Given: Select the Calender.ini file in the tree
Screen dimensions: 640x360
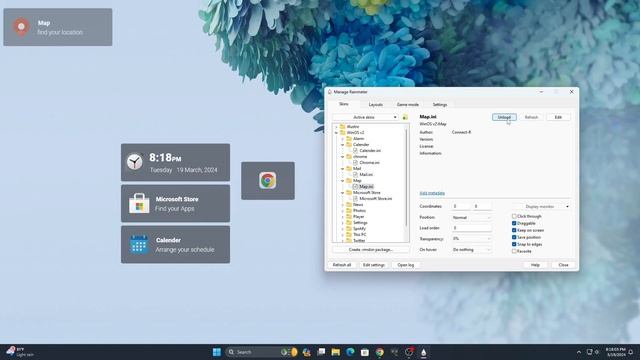Looking at the screenshot, I should click(370, 151).
